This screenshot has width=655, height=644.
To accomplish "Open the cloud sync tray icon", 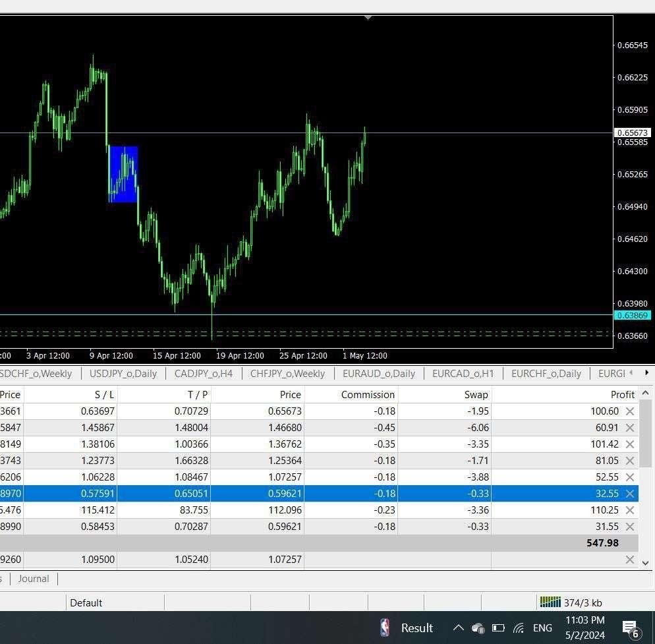I will tap(478, 628).
